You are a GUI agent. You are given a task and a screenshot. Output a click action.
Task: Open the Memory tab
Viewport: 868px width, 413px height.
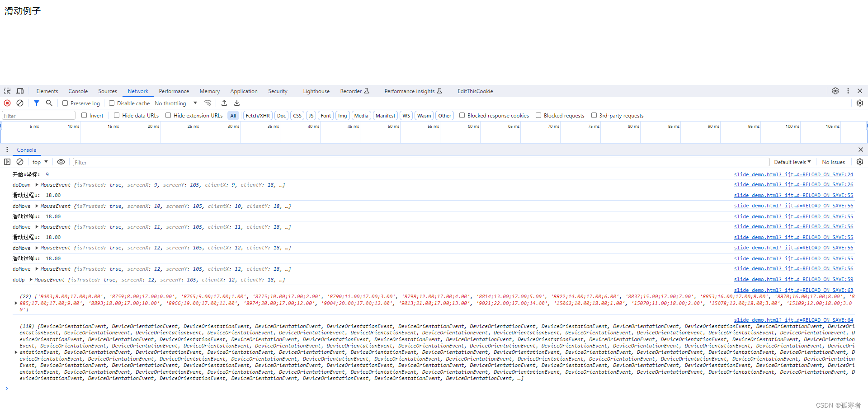(210, 91)
